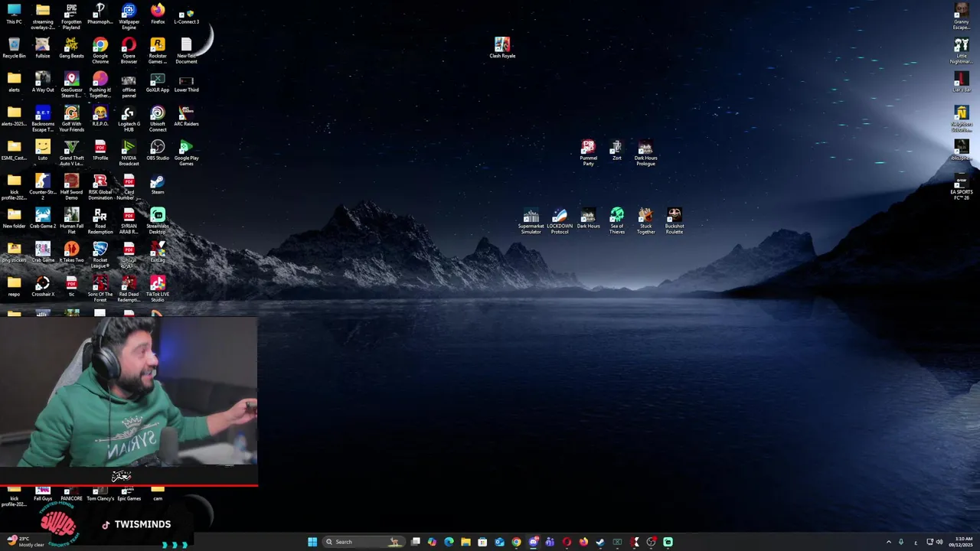Launch R.E.P.O. game shortcut
This screenshot has width=980, height=551.
(x=100, y=116)
